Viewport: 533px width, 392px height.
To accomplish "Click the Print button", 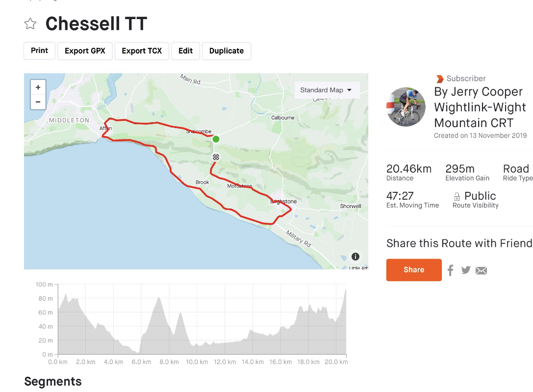I will coord(39,51).
